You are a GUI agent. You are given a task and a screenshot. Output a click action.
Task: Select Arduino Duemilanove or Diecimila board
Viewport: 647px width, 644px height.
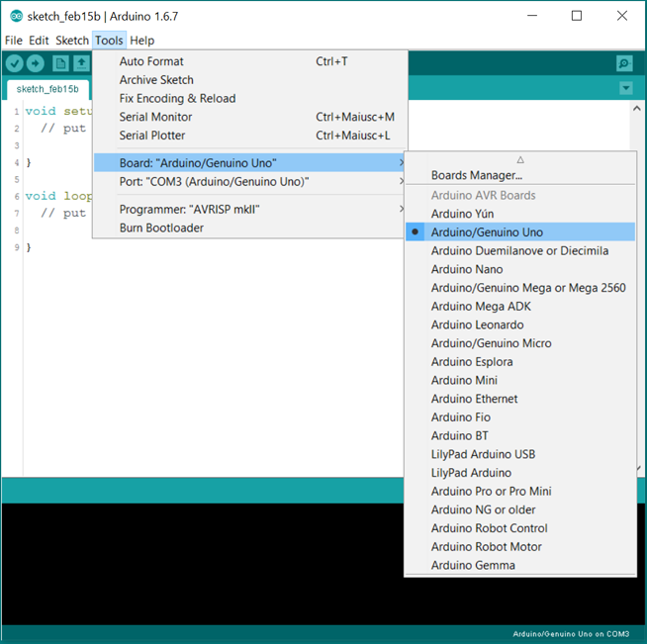520,251
